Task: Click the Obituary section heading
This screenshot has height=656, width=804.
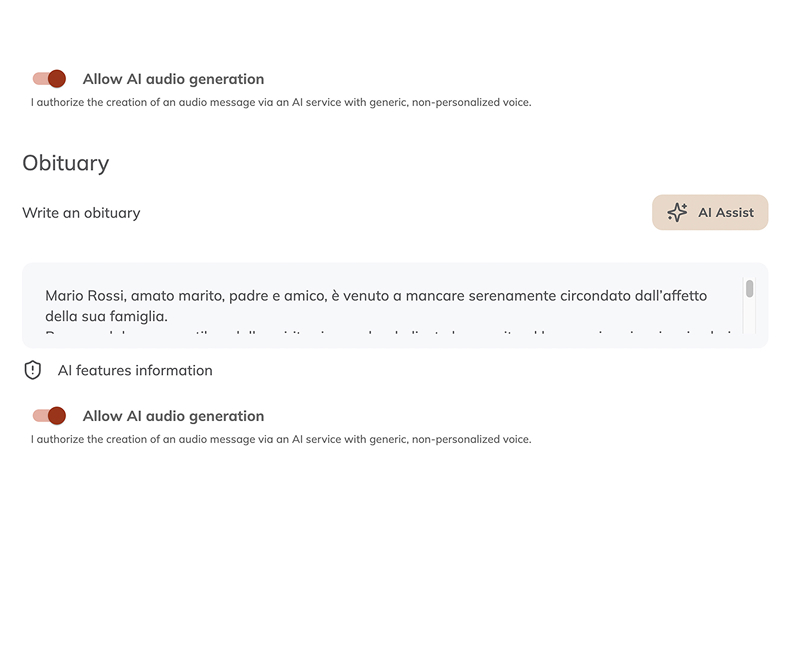Action: pos(66,163)
